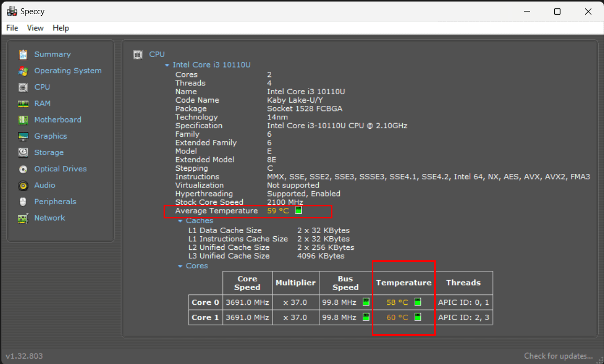Viewport: 604px width, 364px height.
Task: Click the CPU chip icon above the details
Action: [137, 53]
